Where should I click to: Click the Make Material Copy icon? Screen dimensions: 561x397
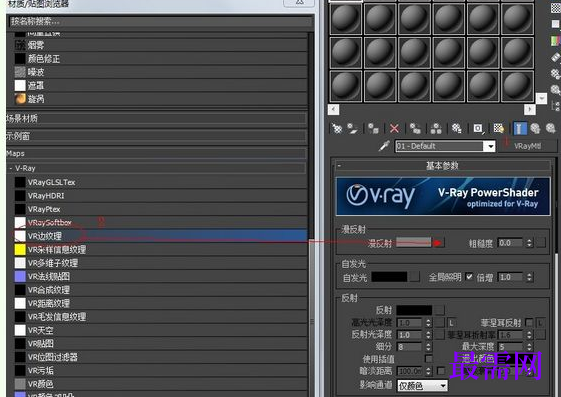(x=415, y=128)
